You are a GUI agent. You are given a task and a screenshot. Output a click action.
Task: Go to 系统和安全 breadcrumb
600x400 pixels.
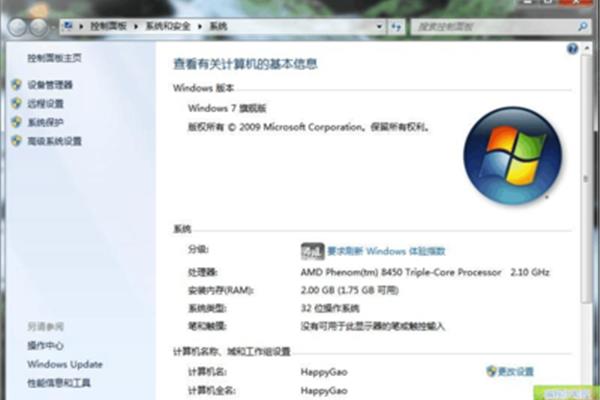[x=168, y=26]
